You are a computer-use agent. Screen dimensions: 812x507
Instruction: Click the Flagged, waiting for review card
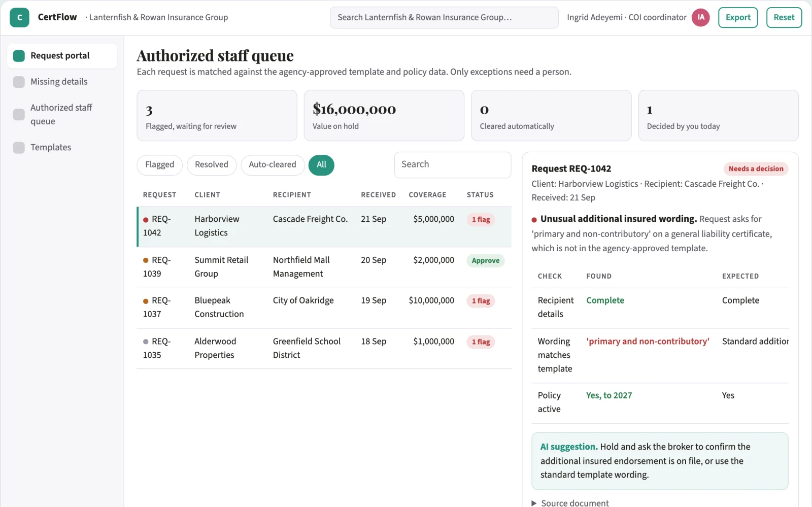(x=217, y=116)
